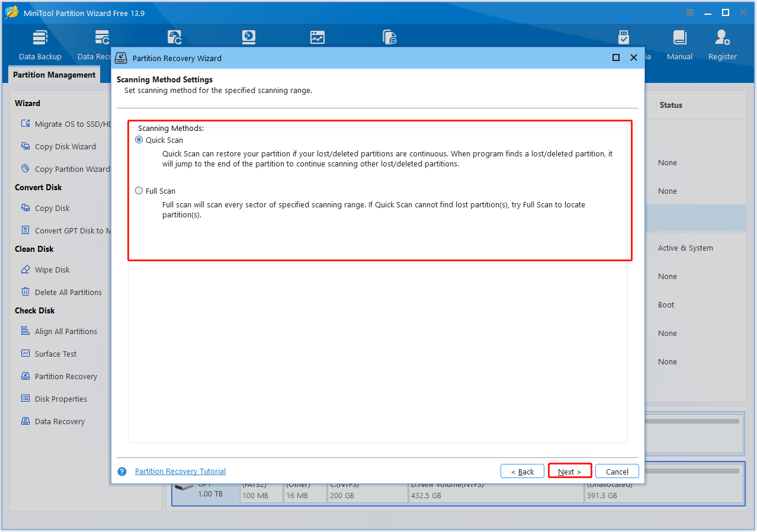Select the Quick Scan radio button
This screenshot has height=532, width=757.
coord(139,140)
